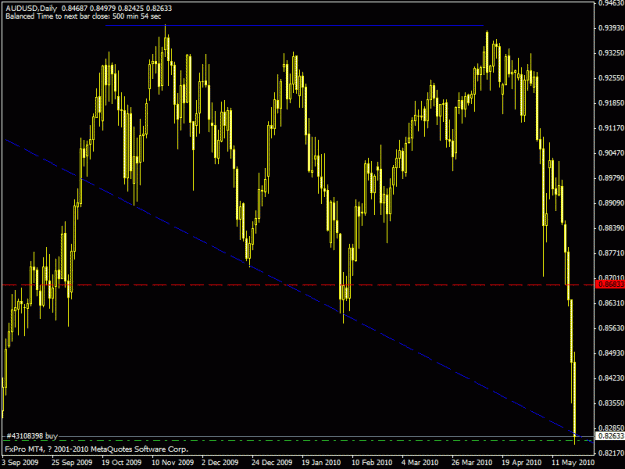This screenshot has width=625, height=469.
Task: Select the solid blue horizontal line at the top
Action: click(x=295, y=26)
